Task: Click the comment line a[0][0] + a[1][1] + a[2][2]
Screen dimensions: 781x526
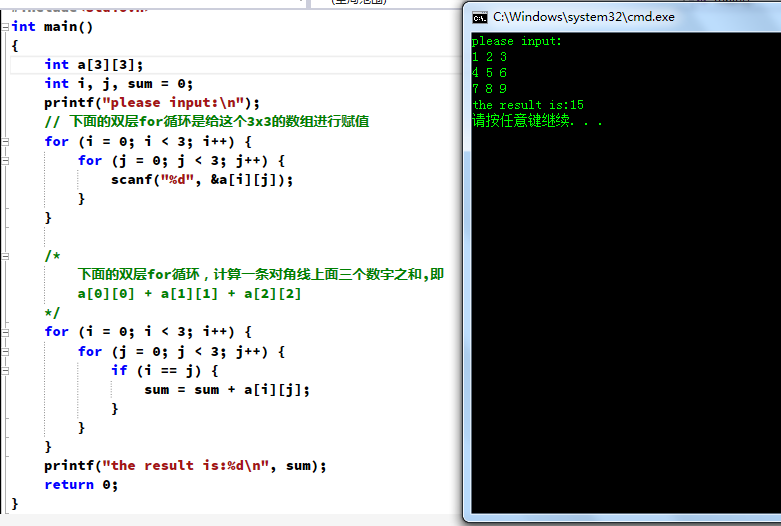Action: point(189,294)
